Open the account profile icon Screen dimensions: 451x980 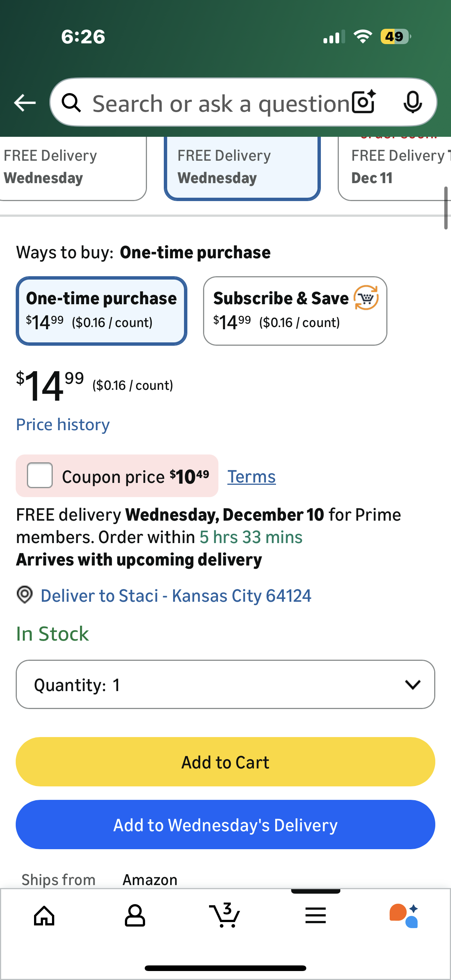tap(135, 915)
